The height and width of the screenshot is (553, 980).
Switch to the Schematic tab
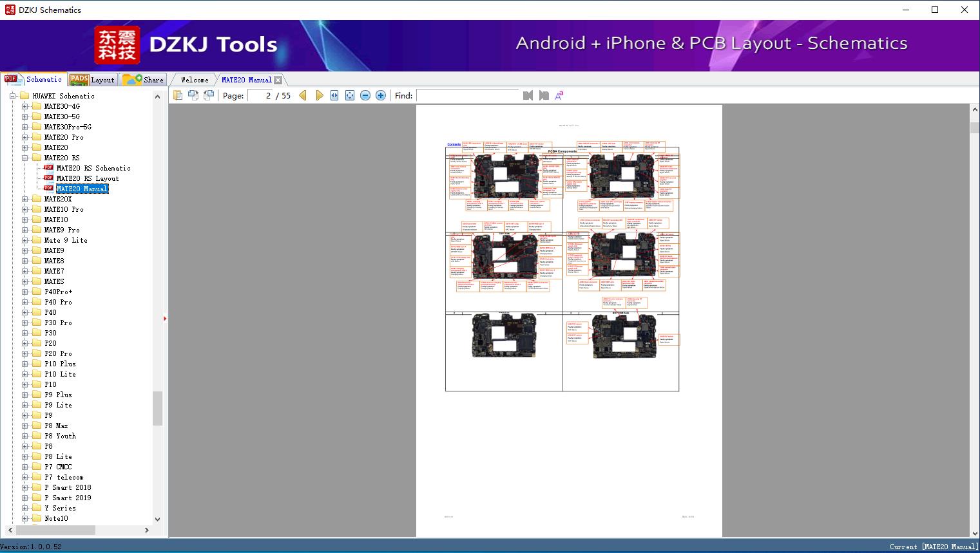pos(34,79)
